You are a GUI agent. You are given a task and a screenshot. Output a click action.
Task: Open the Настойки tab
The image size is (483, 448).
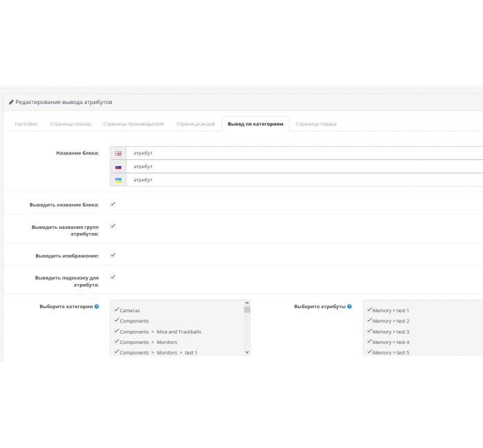click(26, 124)
